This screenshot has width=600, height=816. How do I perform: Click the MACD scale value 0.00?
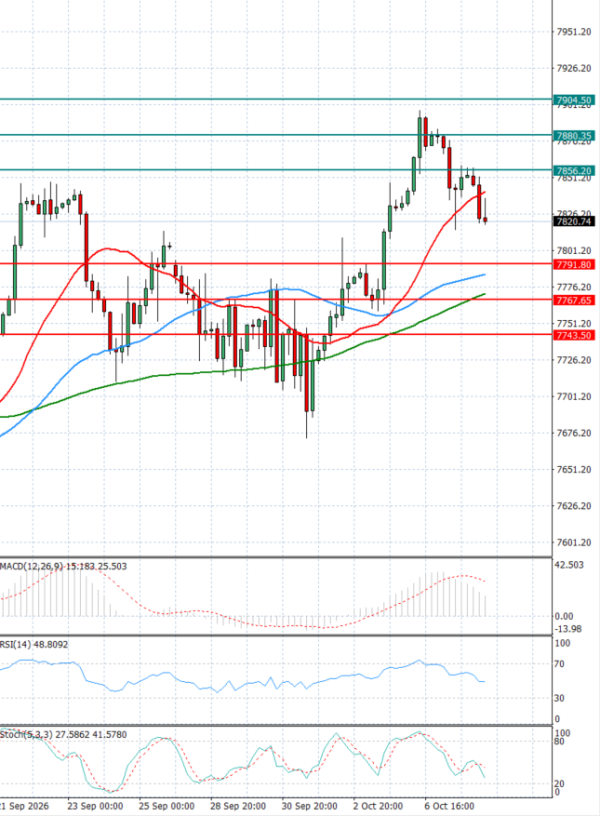point(564,616)
